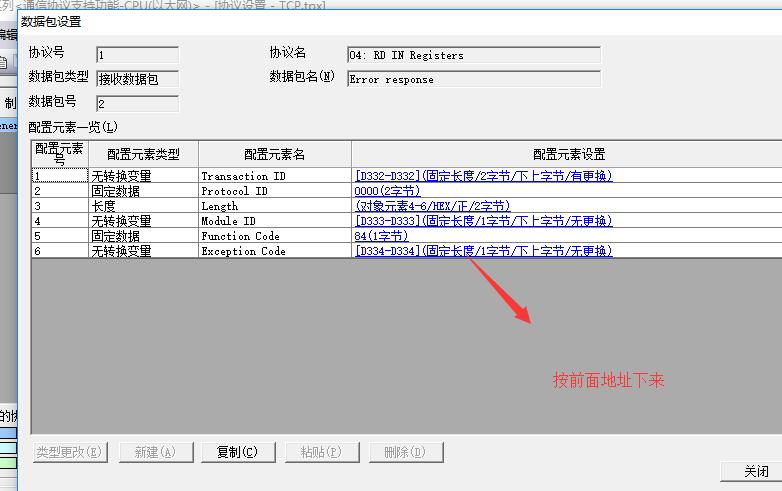Open the Length 对象元素4-6 setting link
This screenshot has height=491, width=782.
click(x=432, y=206)
